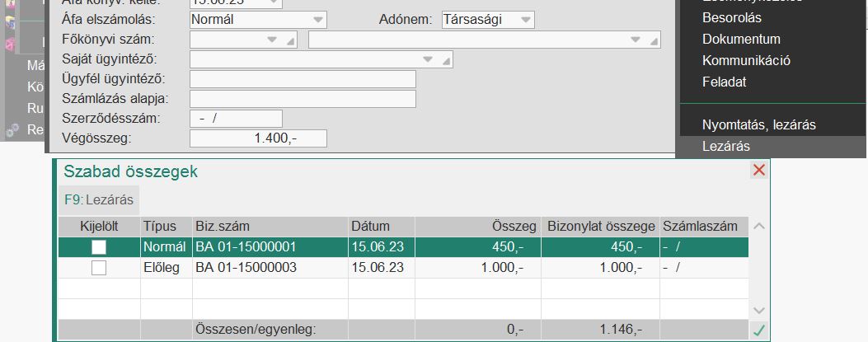Click the Szerződésszám input field
Image resolution: width=868 pixels, height=342 pixels.
click(x=236, y=119)
